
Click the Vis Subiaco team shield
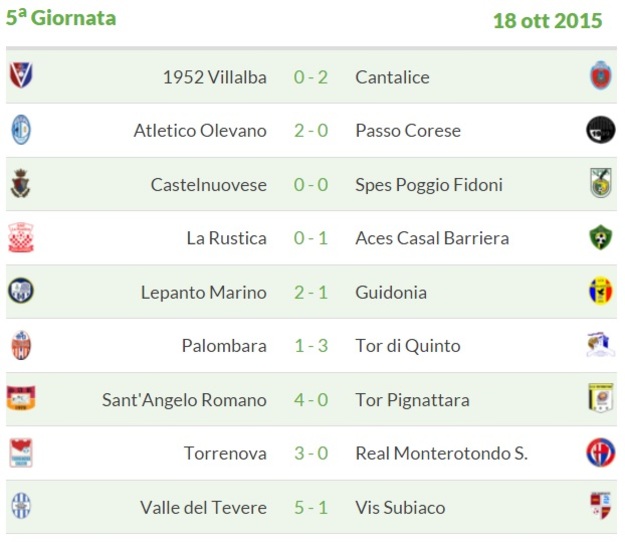pyautogui.click(x=601, y=506)
